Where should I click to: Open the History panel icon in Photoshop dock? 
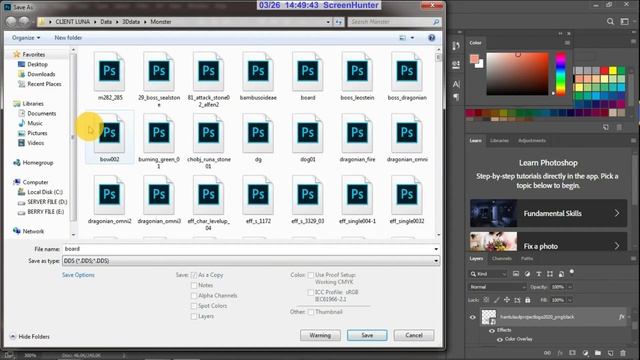pos(456,46)
